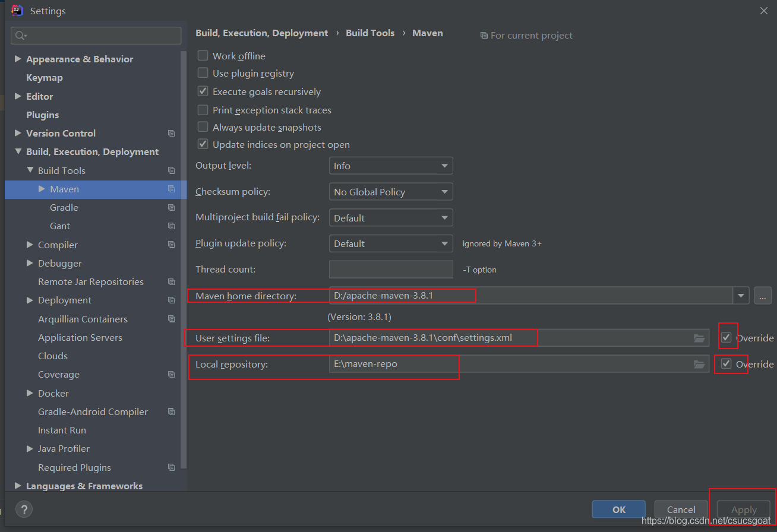
Task: Click the Thread count input field
Action: [x=391, y=269]
